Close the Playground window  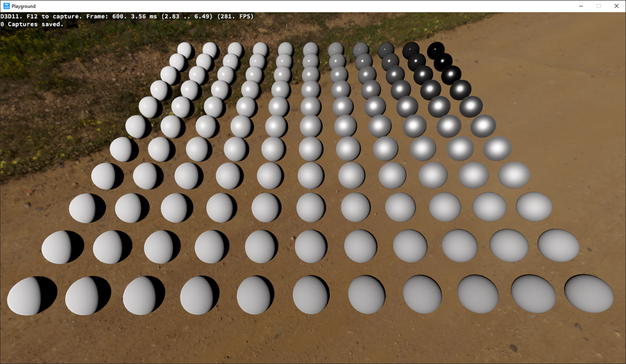point(616,6)
